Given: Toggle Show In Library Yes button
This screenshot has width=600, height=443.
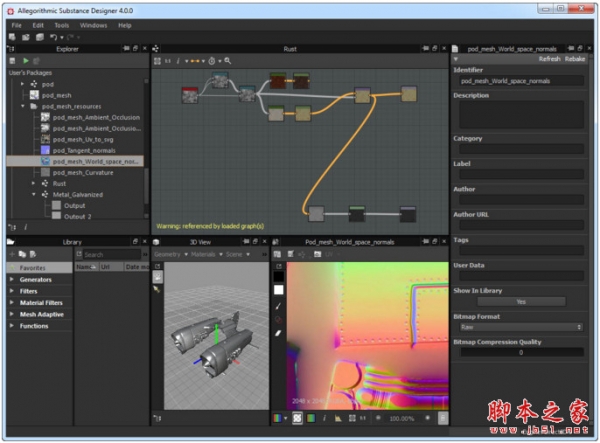Looking at the screenshot, I should pos(521,302).
